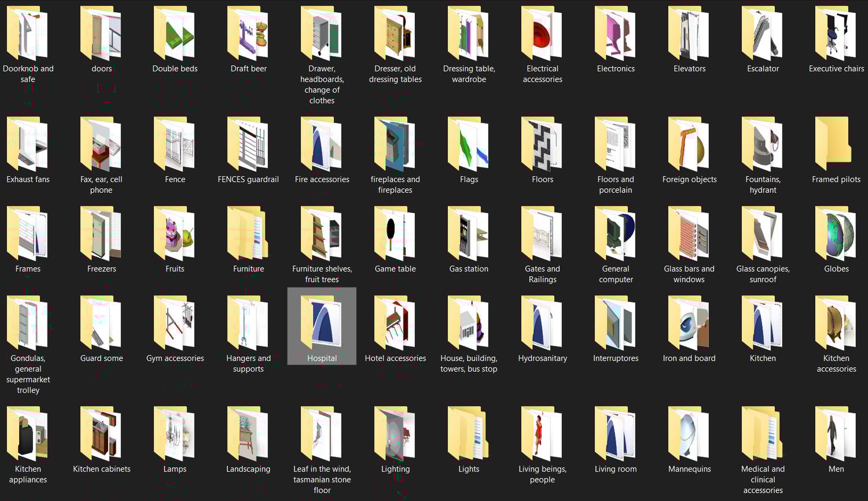868x501 pixels.
Task: Select the Glass canopies, sunroof folder
Action: (763, 233)
